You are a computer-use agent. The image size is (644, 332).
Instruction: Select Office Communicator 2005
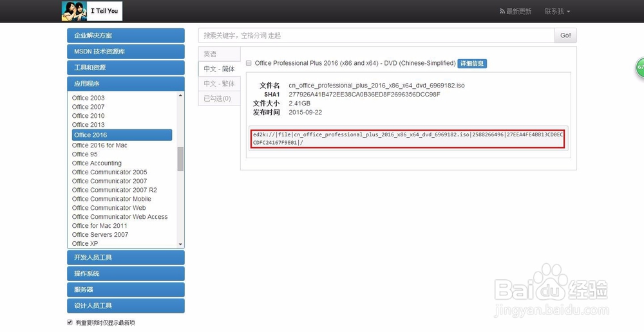[x=109, y=172]
